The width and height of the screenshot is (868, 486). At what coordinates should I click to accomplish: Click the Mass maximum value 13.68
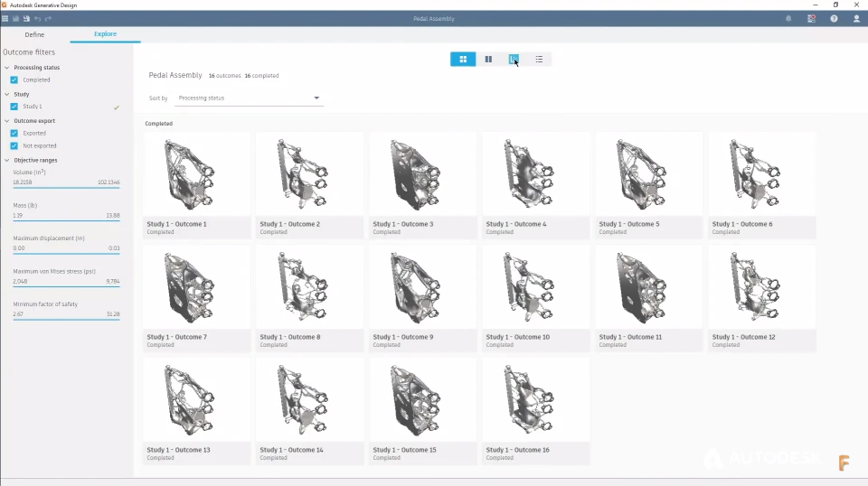coord(113,215)
